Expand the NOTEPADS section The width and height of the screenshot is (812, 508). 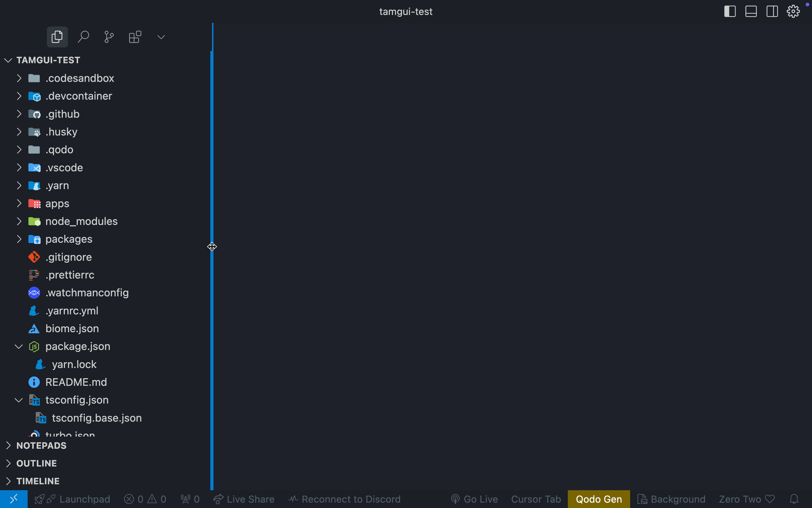pos(8,446)
